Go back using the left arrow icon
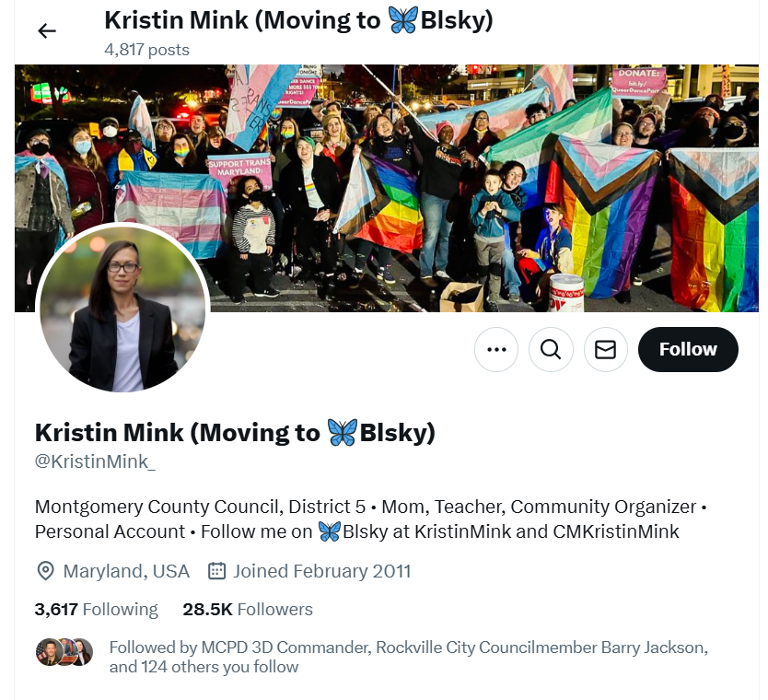 coord(47,31)
